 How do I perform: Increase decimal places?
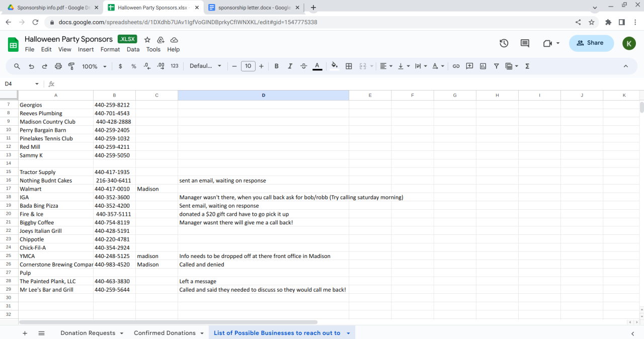(160, 66)
